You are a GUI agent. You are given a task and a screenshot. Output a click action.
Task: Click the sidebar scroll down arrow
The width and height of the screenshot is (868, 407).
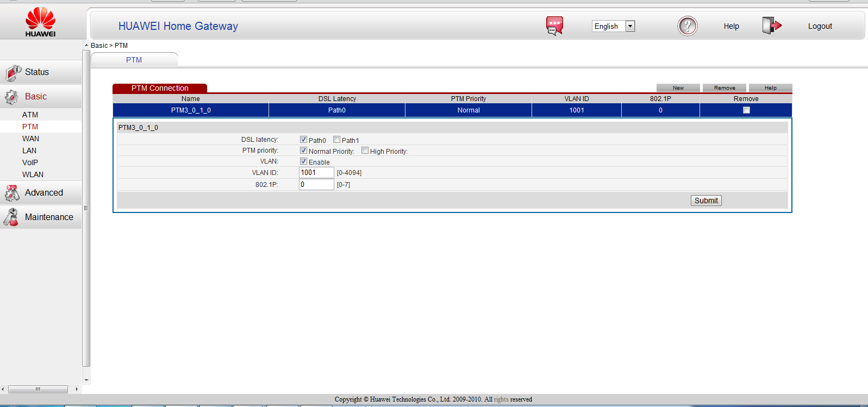86,380
